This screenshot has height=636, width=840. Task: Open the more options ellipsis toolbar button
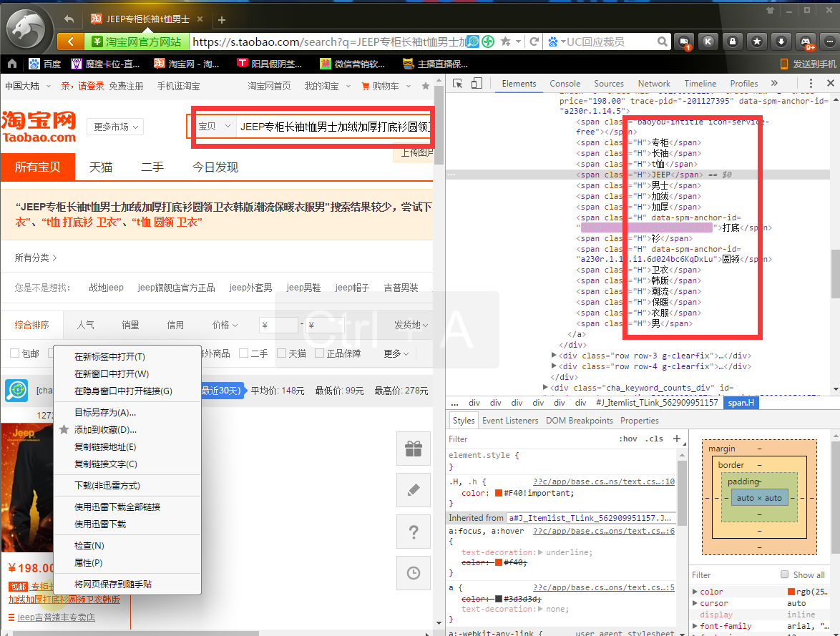(x=830, y=41)
